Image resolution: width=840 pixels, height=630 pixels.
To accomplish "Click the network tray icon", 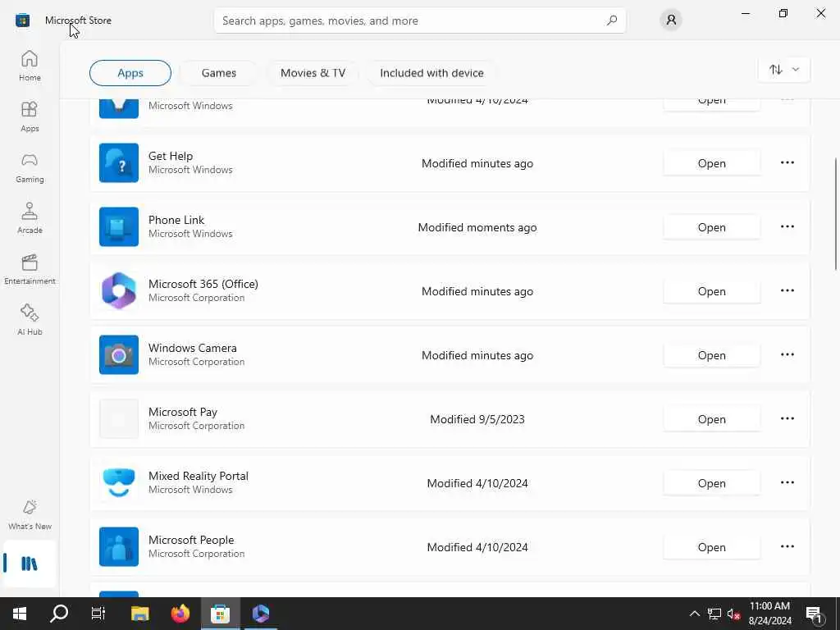I will pos(714,614).
